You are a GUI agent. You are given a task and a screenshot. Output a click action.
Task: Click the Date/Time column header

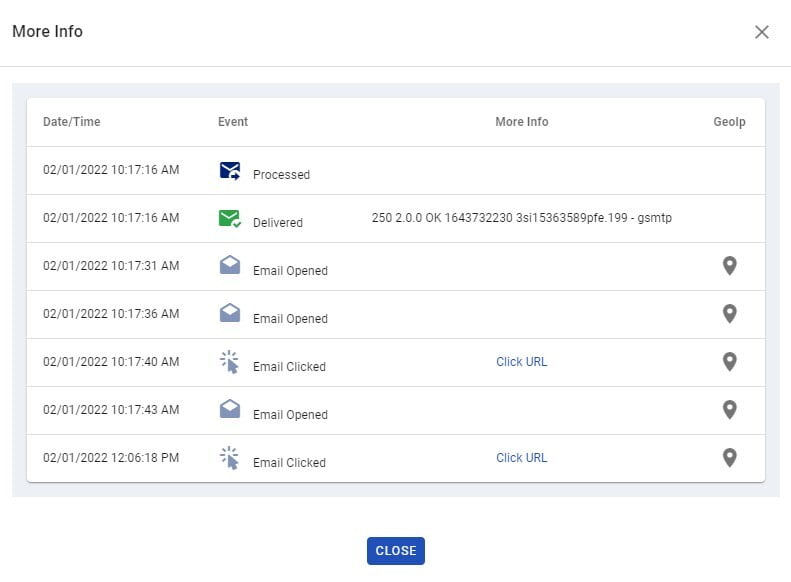pos(72,122)
